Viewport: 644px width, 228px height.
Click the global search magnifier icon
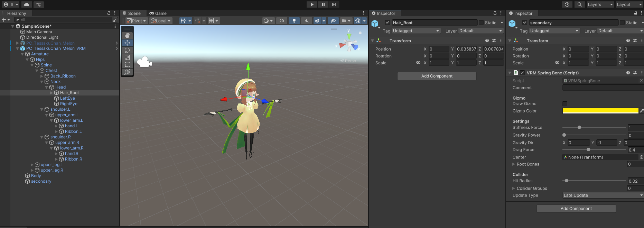click(580, 4)
